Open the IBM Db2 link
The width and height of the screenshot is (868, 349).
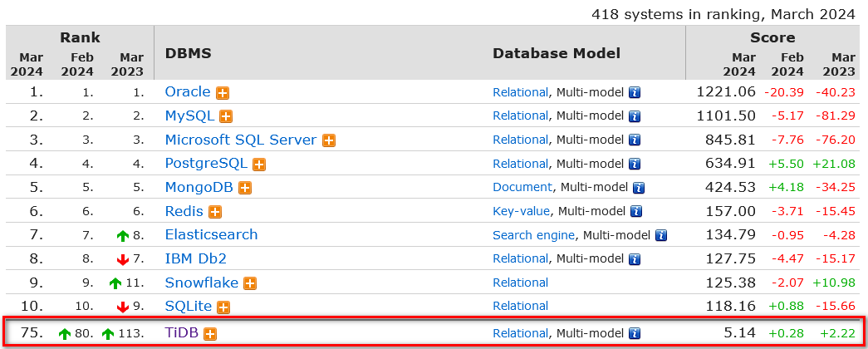coord(195,259)
